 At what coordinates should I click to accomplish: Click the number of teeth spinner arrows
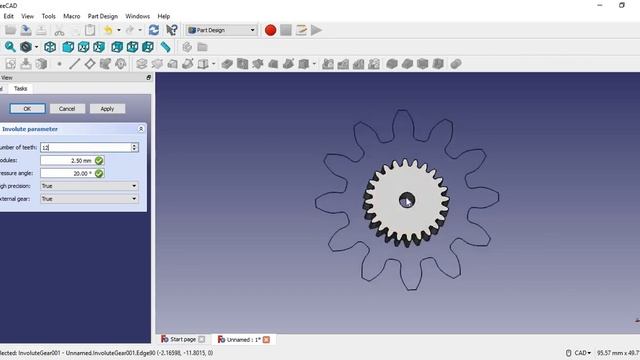click(x=134, y=147)
